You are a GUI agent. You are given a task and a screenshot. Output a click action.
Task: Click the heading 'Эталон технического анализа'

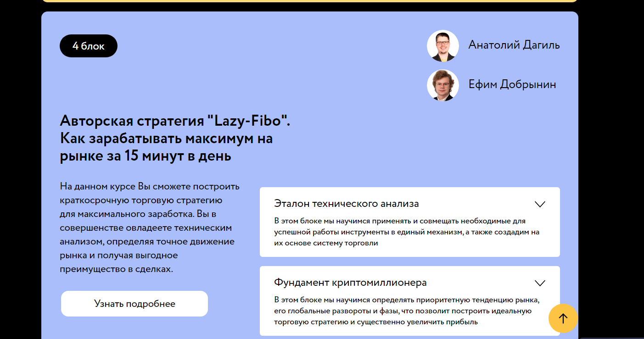point(347,203)
